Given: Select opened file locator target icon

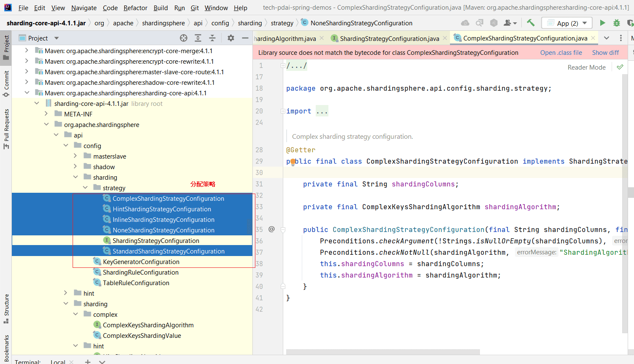Looking at the screenshot, I should 184,38.
